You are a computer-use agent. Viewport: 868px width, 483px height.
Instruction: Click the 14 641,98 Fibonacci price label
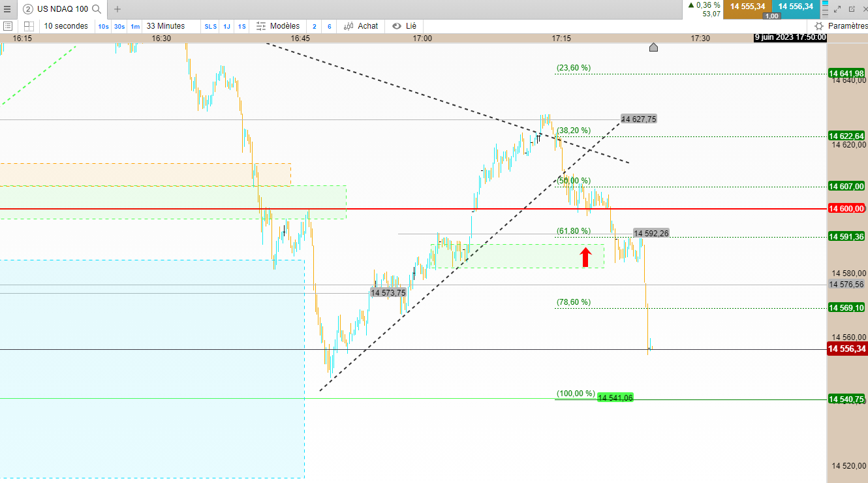(x=846, y=73)
